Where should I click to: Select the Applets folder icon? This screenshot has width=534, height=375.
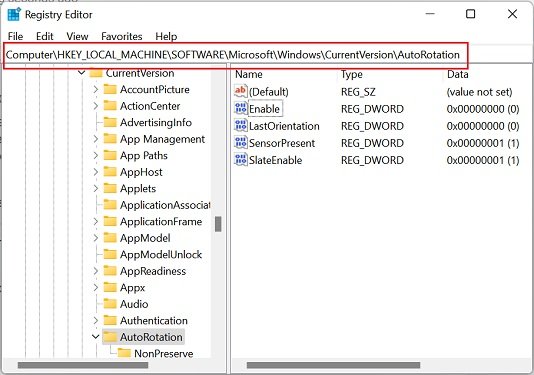click(110, 188)
